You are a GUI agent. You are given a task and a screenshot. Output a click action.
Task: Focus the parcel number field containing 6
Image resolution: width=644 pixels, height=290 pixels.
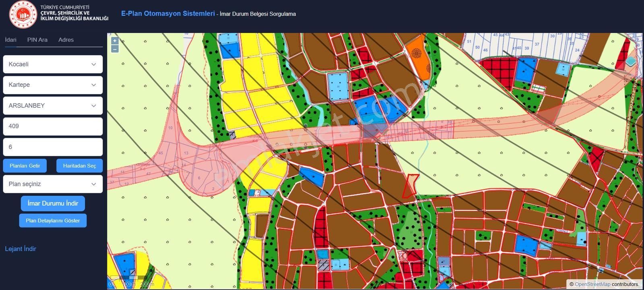[53, 147]
